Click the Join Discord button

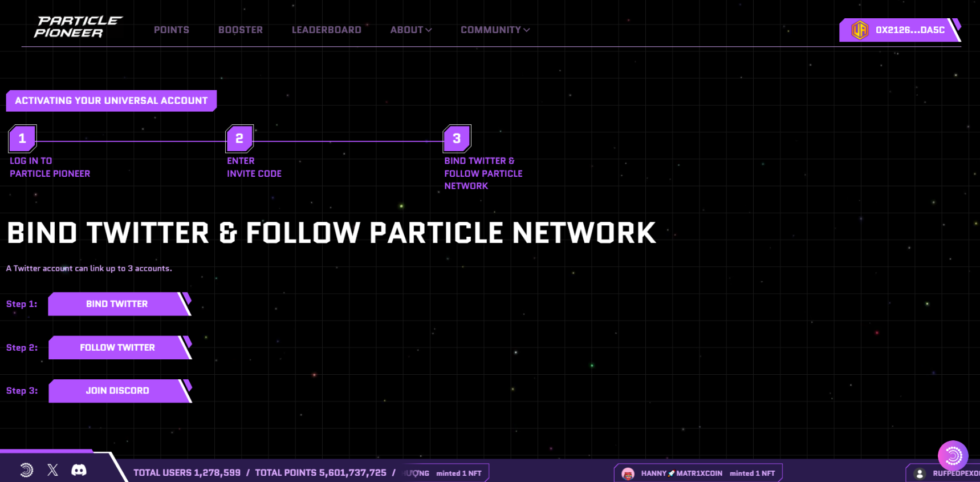coord(120,391)
